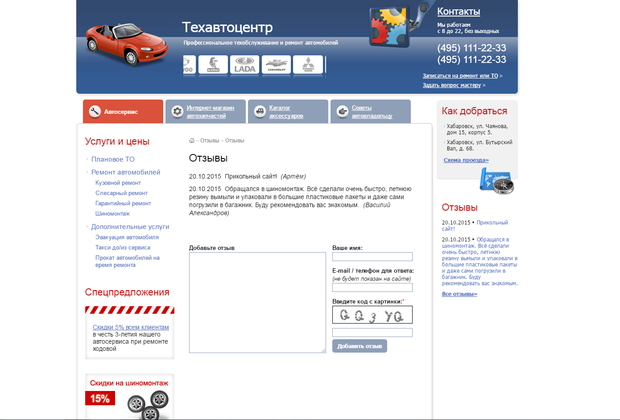Open the Контакты heading link
The height and width of the screenshot is (420, 620).
pyautogui.click(x=459, y=12)
